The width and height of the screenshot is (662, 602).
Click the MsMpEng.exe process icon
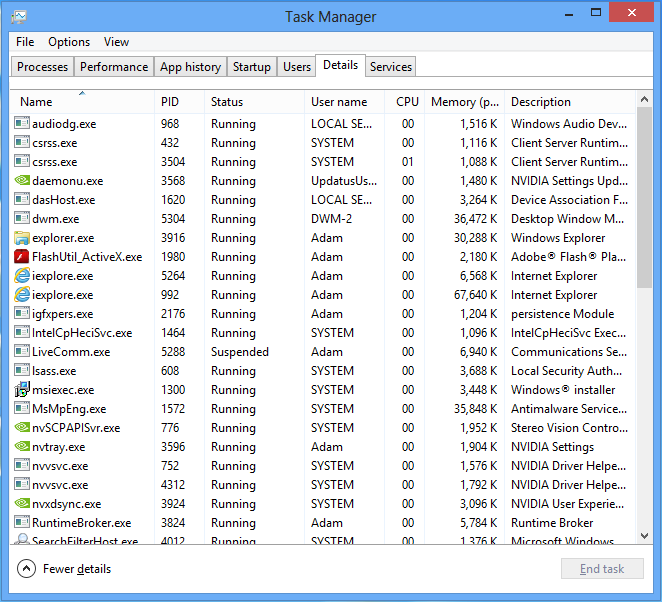pos(22,408)
